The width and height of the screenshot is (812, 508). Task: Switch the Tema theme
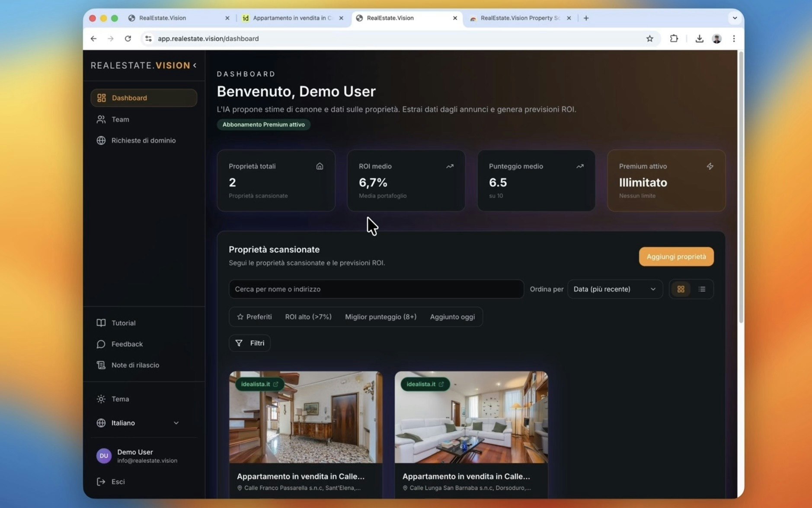[120, 399]
